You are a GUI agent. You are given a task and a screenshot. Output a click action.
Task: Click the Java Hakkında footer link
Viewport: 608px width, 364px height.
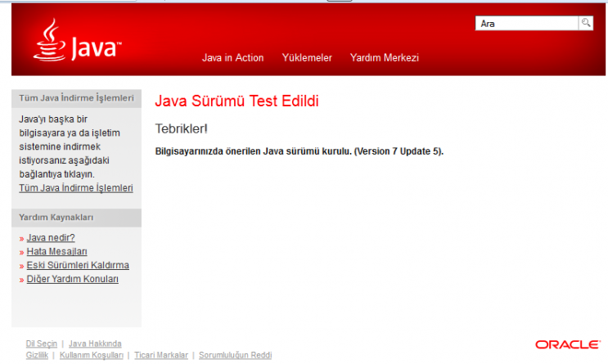[x=95, y=344]
